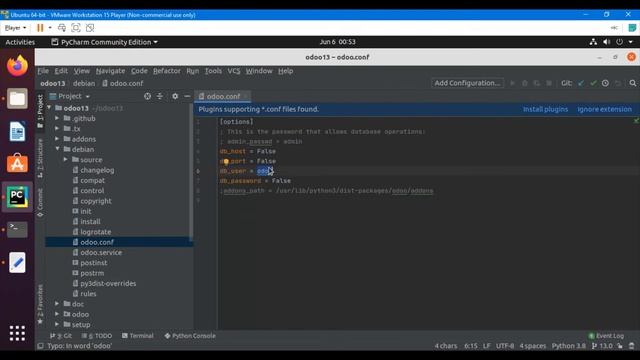Click 4 spaces indent in status bar
This screenshot has height=360, width=640.
click(x=533, y=346)
